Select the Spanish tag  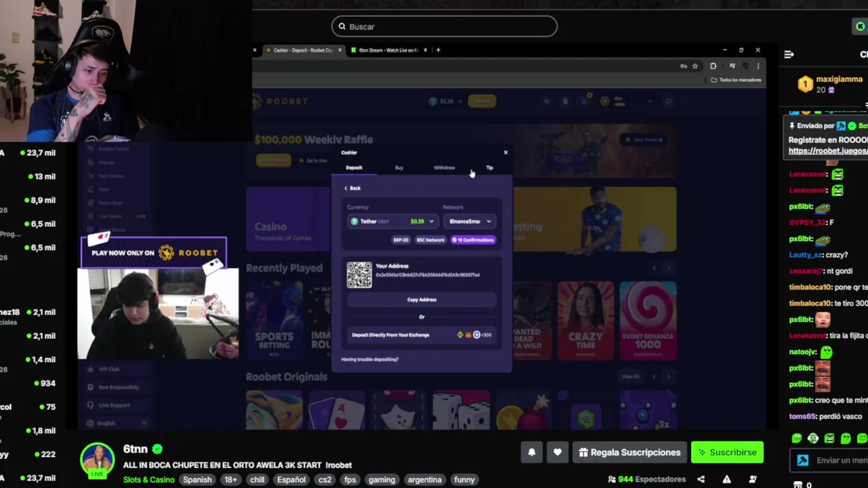pyautogui.click(x=197, y=479)
